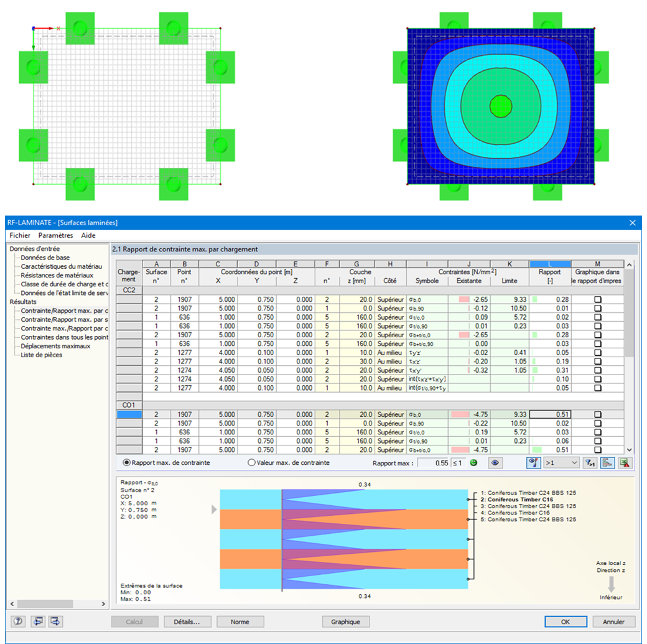Click the green smiley status indicator

click(473, 463)
